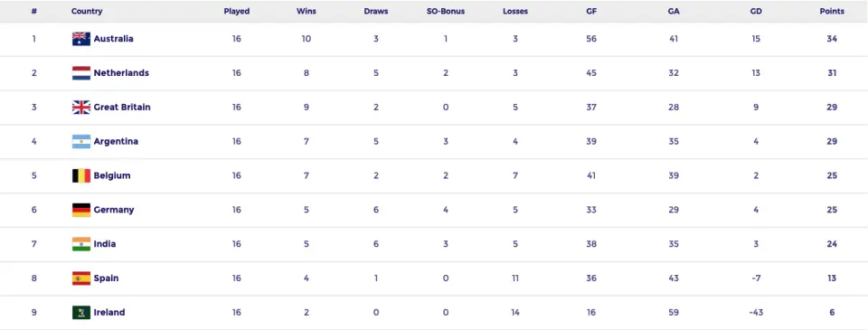Screen dimensions: 868x330
Task: Click the Argentina flag icon
Action: coord(80,142)
